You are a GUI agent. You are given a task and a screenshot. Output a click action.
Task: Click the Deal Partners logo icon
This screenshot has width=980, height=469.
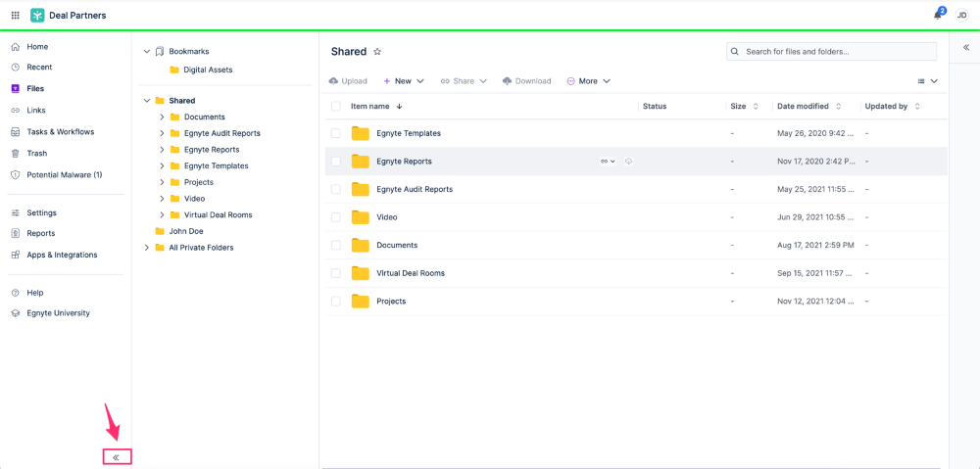[37, 16]
